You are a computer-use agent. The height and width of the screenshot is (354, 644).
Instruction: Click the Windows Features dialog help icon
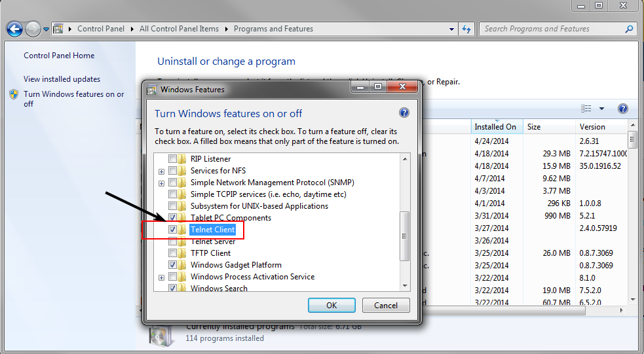coord(404,113)
